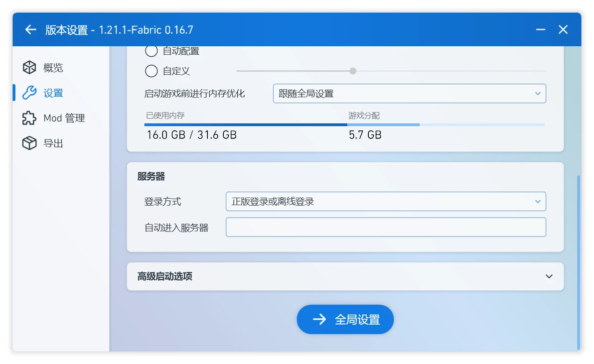
Task: Click the 自动进入服务器 input field
Action: (x=386, y=227)
